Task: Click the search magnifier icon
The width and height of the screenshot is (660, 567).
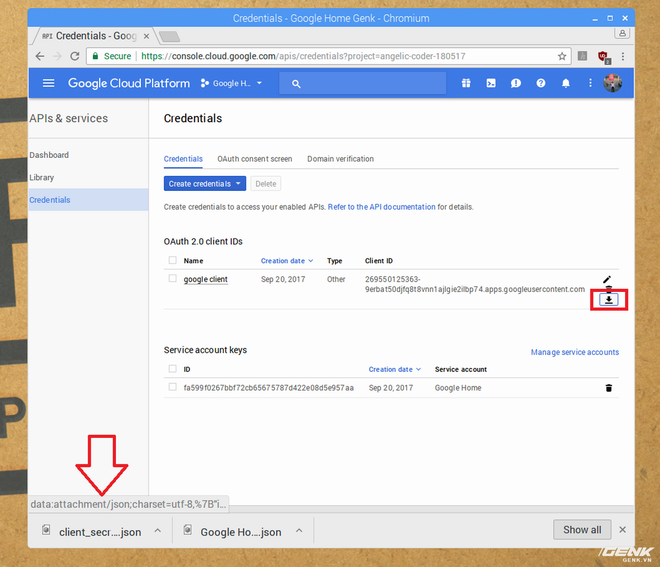Action: point(296,84)
